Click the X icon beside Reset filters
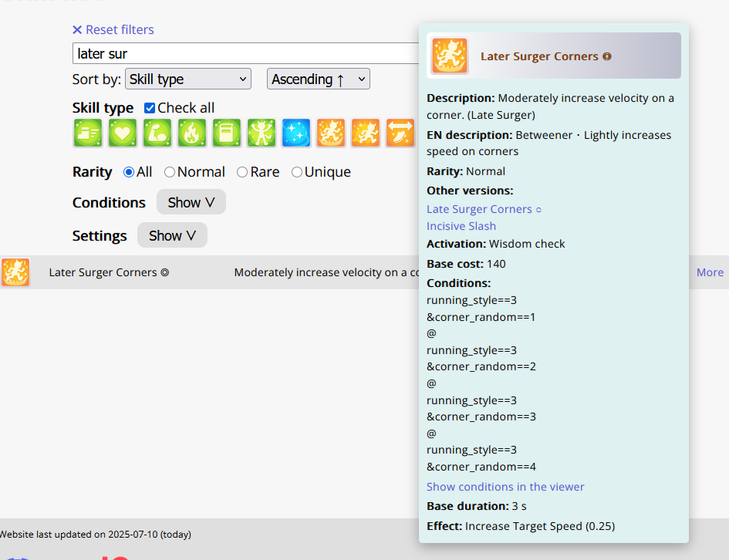The height and width of the screenshot is (560, 729). point(77,30)
